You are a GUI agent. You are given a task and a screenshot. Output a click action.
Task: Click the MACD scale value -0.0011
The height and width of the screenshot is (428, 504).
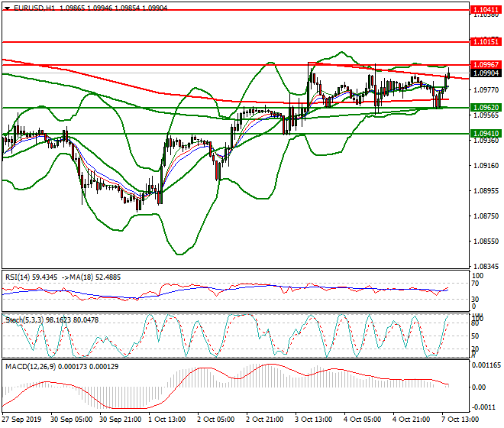(x=483, y=407)
